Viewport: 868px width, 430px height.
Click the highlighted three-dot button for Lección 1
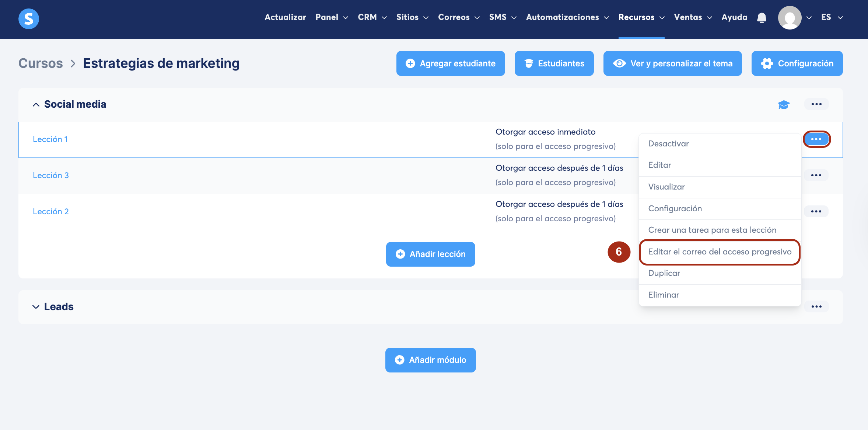(816, 139)
